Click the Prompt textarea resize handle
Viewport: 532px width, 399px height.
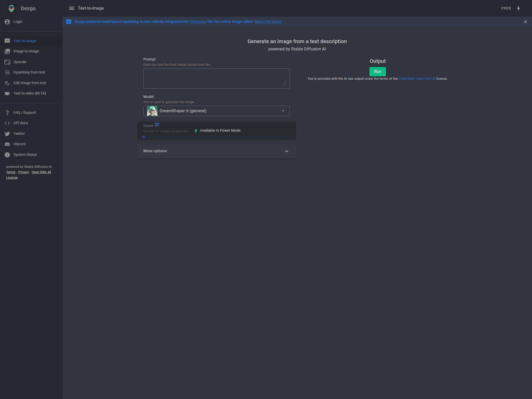coord(284,84)
